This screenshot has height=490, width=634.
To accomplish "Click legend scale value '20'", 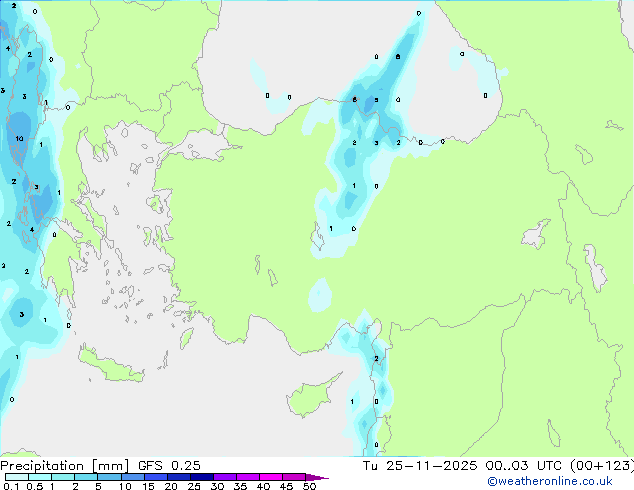I will 171,486.
